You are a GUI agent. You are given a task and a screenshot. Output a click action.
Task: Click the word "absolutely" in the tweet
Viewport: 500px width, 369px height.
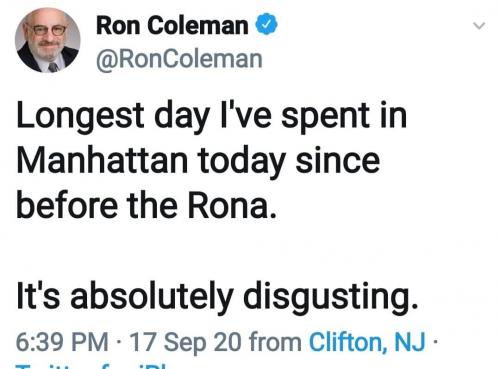pos(151,297)
